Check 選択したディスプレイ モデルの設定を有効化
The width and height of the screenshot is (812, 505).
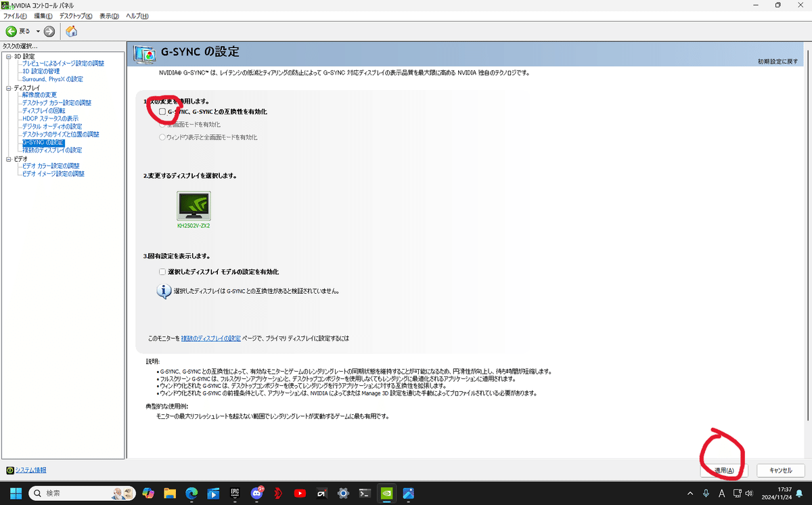pos(162,271)
